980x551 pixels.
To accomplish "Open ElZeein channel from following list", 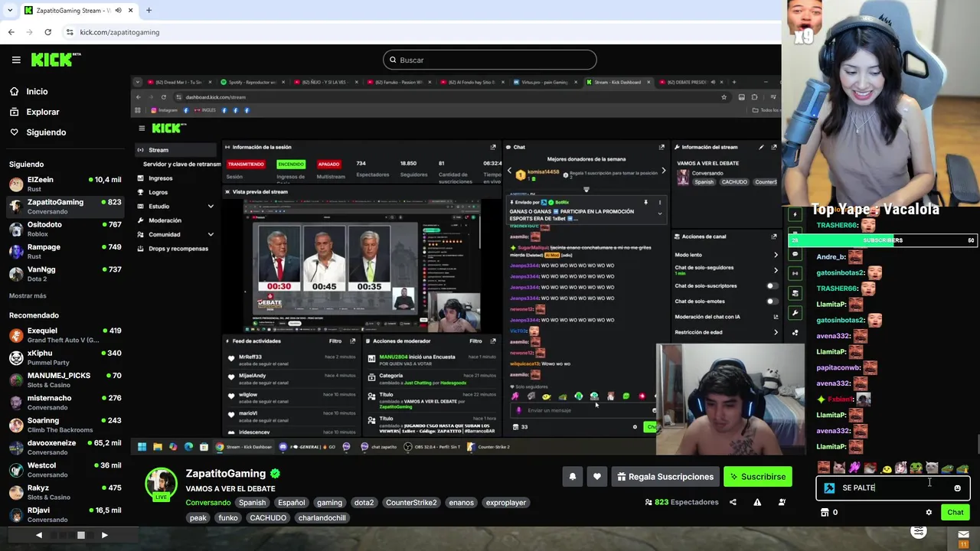I will (65, 184).
